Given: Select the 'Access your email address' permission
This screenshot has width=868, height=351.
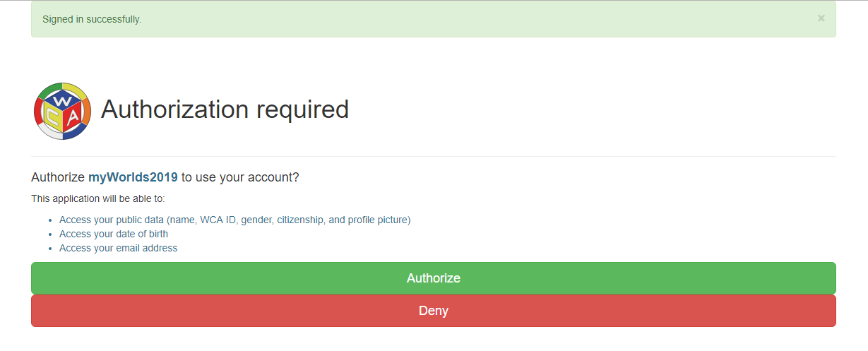Looking at the screenshot, I should point(119,248).
